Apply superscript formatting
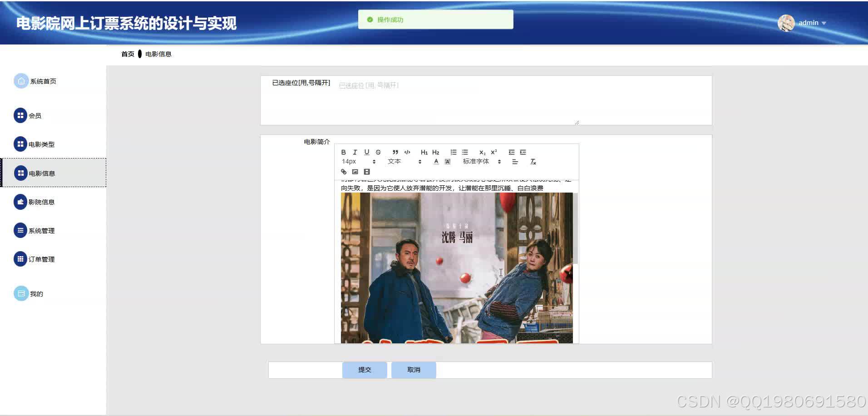 tap(494, 152)
